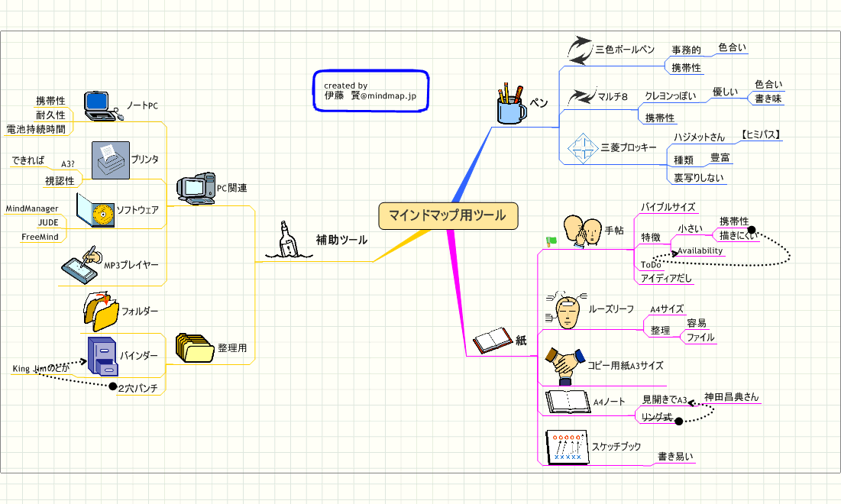Viewport: 841px width, 504px height.
Task: Click the whispering faces icon near 手帳
Action: [582, 229]
